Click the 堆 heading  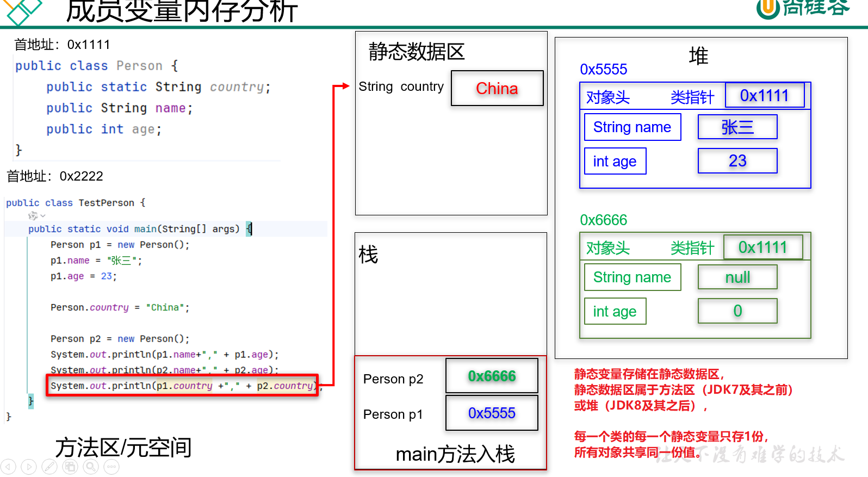coord(698,56)
